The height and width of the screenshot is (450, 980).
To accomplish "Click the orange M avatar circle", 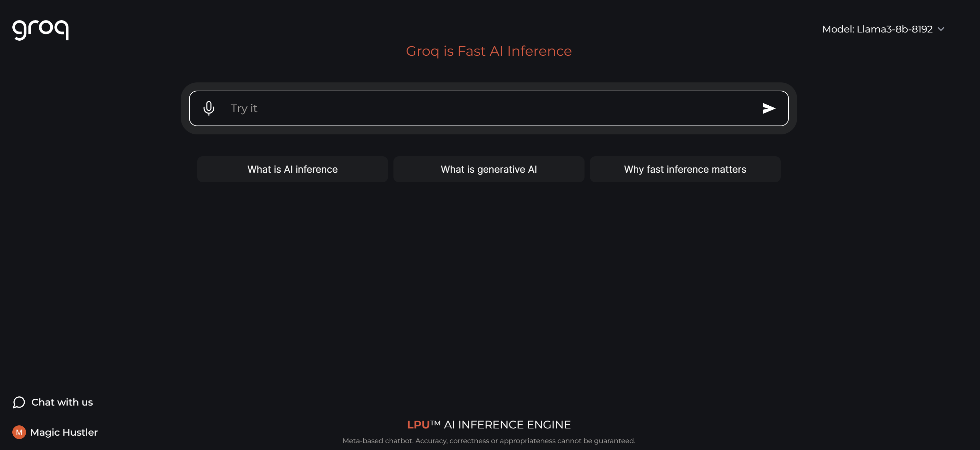I will pyautogui.click(x=19, y=432).
